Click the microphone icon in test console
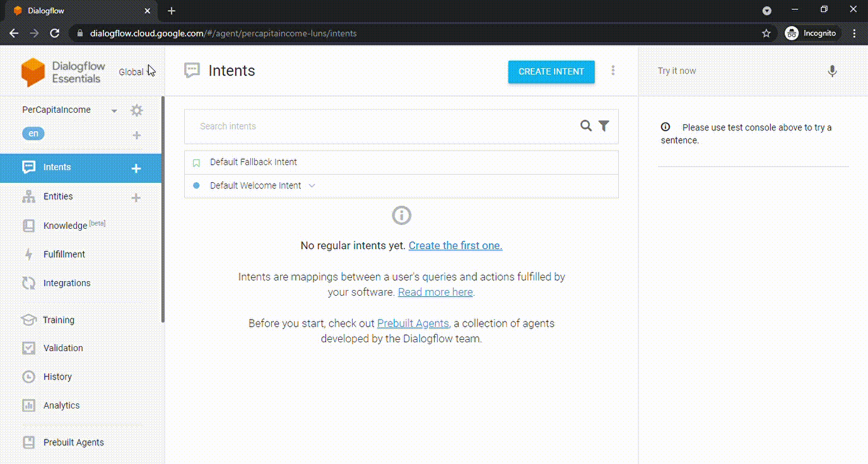Image resolution: width=868 pixels, height=464 pixels. pos(832,71)
